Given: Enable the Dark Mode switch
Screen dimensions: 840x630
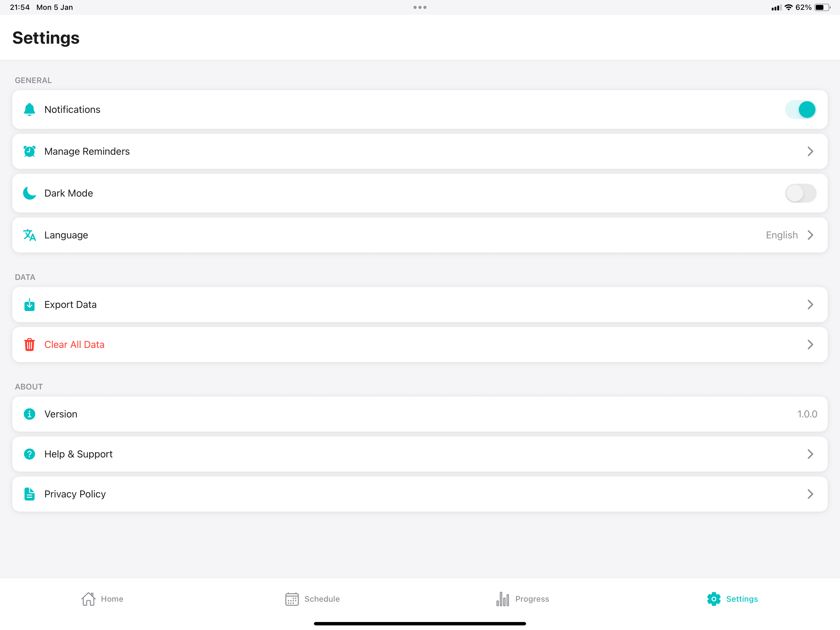Looking at the screenshot, I should point(801,193).
